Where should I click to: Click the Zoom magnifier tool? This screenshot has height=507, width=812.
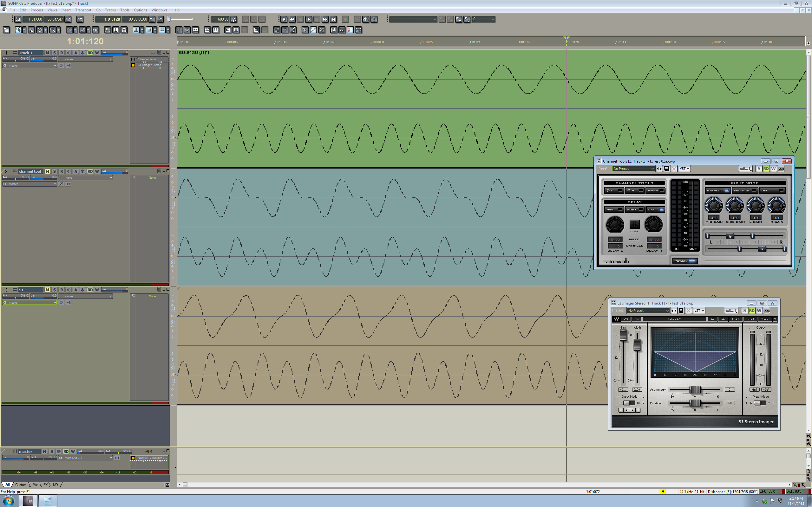pyautogui.click(x=52, y=30)
